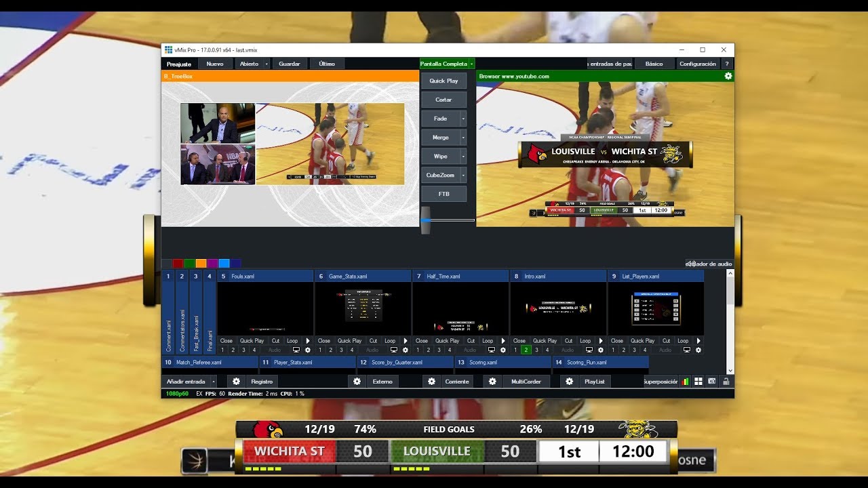The image size is (868, 488).
Task: Click the Quick Play transition button
Action: [443, 81]
